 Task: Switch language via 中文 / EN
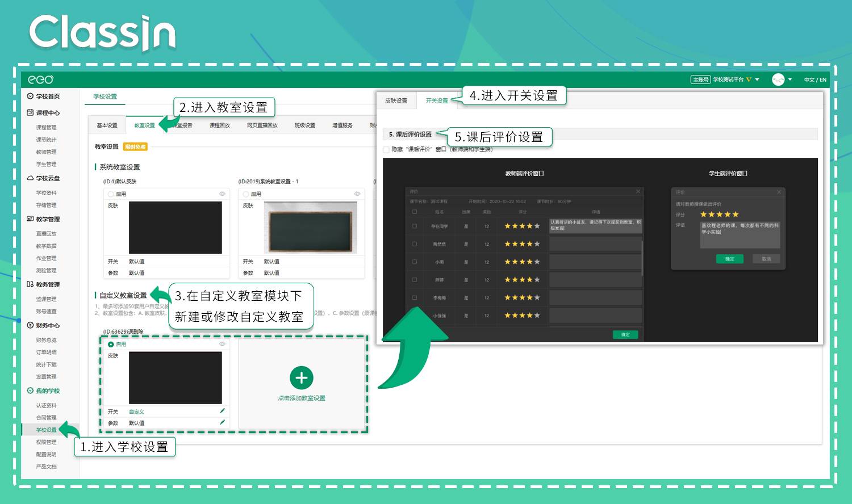tap(815, 79)
